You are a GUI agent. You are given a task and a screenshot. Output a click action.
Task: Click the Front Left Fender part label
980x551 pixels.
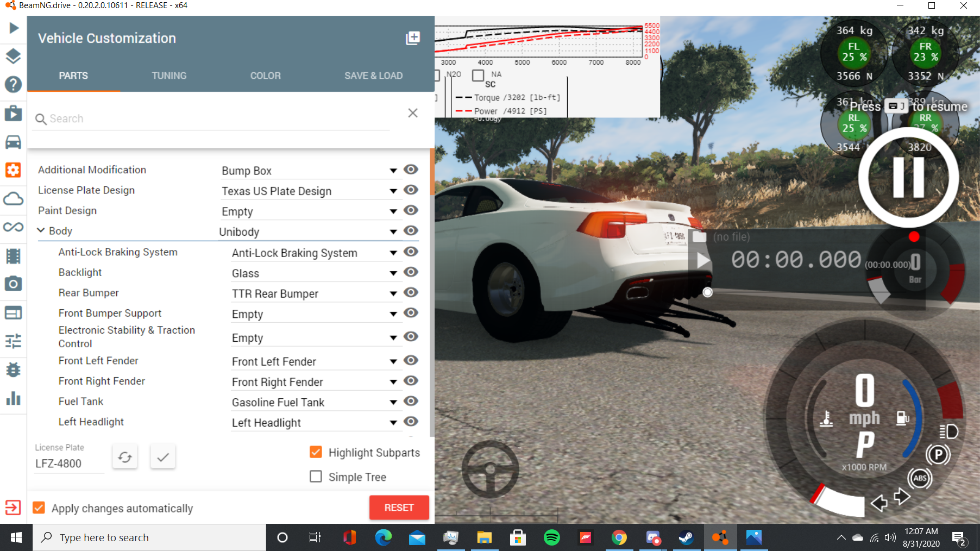click(98, 360)
